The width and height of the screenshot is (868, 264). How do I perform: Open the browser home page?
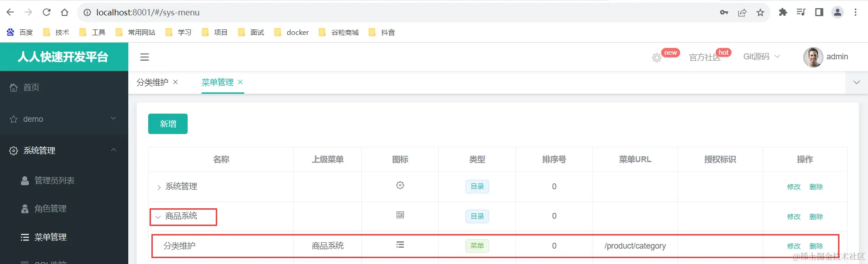64,12
